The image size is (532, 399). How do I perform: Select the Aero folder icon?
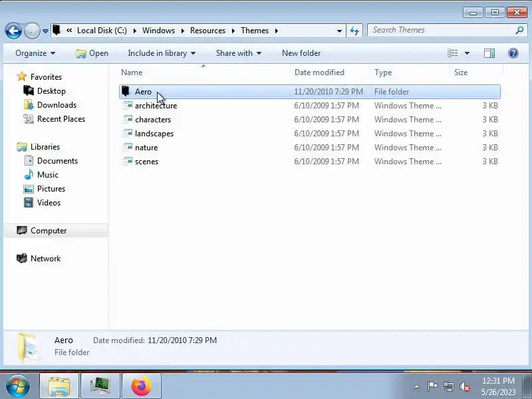pos(126,91)
